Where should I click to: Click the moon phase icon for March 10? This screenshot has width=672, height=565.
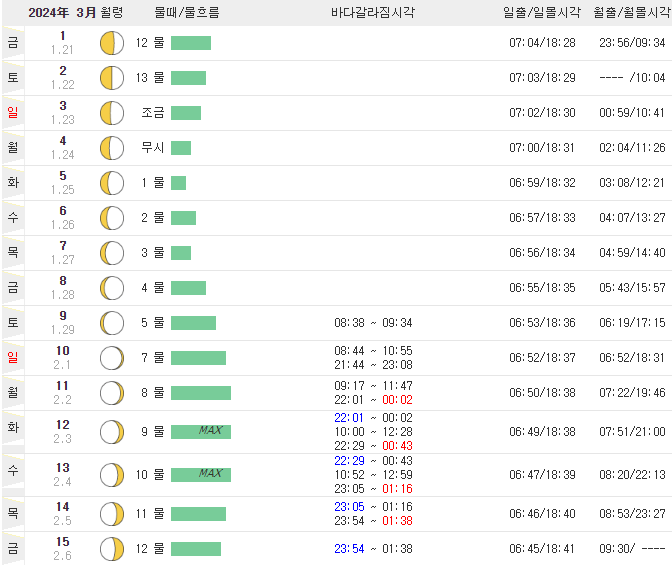(x=112, y=358)
